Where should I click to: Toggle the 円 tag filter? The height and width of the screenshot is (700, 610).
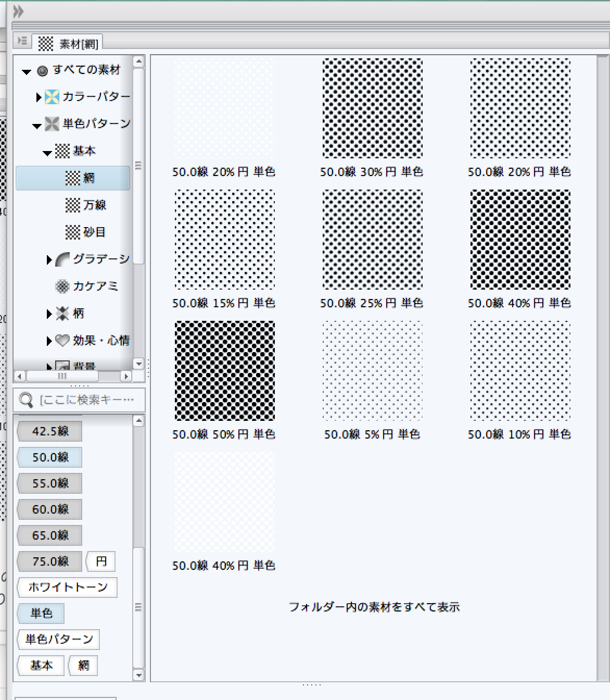pyautogui.click(x=100, y=561)
